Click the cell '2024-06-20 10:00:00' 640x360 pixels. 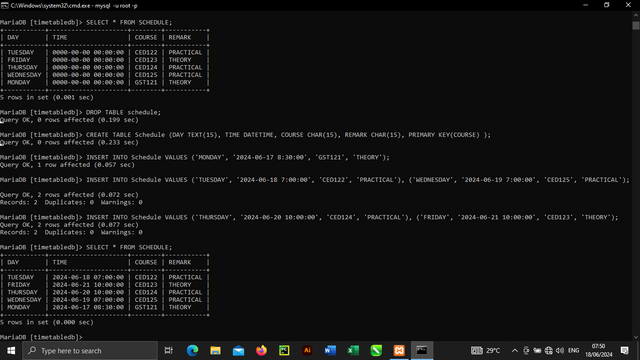88,292
